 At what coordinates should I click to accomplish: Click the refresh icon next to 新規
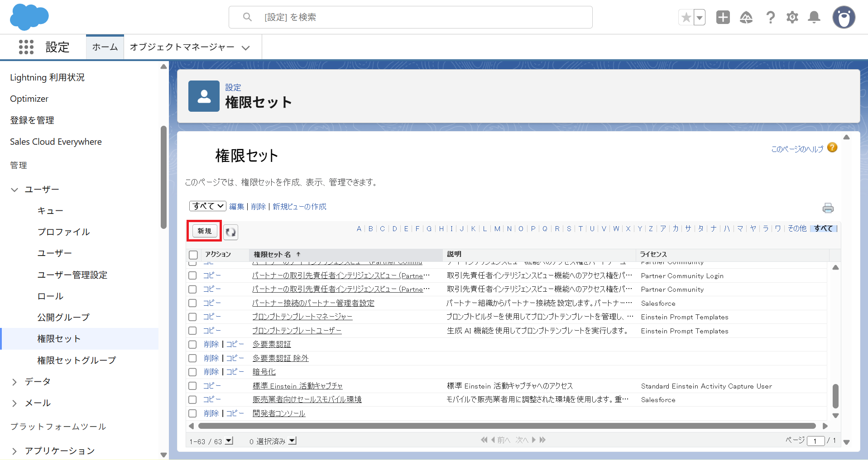coord(230,232)
